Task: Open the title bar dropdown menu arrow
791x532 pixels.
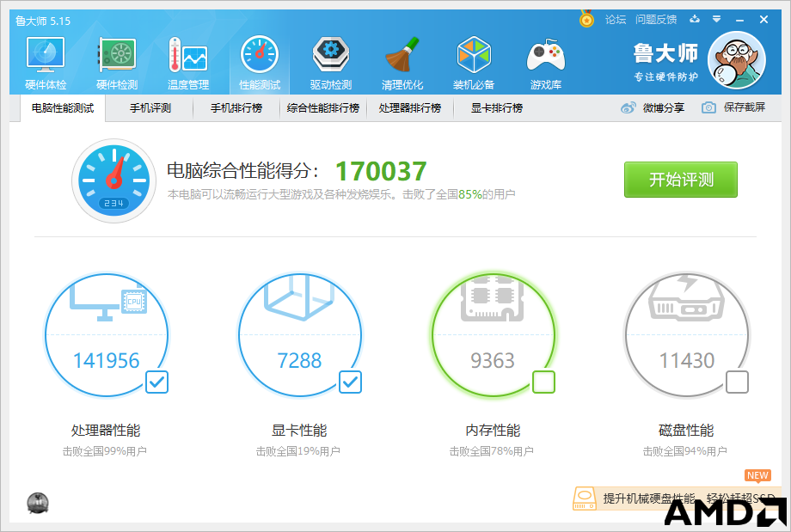Action: click(x=716, y=19)
